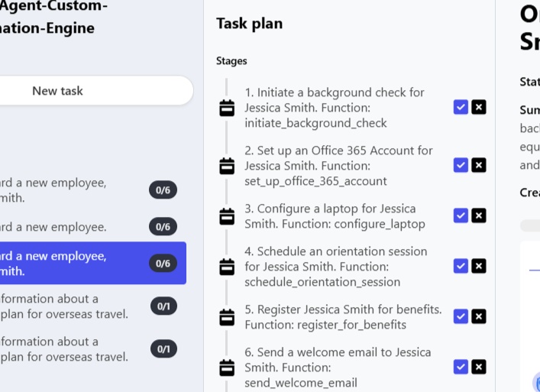Image resolution: width=540 pixels, height=392 pixels.
Task: Reject the Register for benefits stage
Action: 479,316
